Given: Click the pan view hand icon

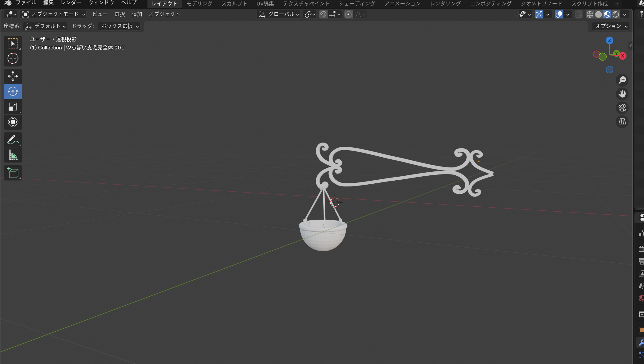Looking at the screenshot, I should point(622,94).
